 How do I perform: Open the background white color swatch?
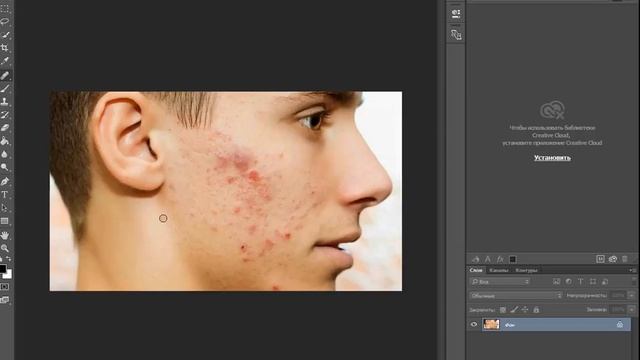(x=8, y=274)
